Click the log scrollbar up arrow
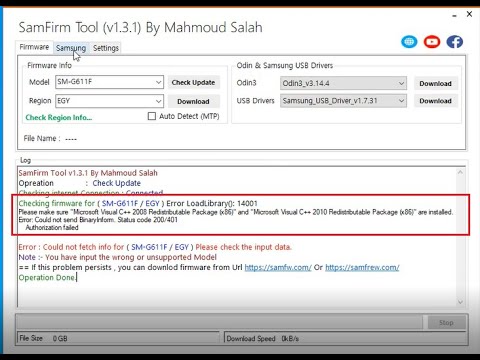Screen dimensions: 480x360 point(460,172)
